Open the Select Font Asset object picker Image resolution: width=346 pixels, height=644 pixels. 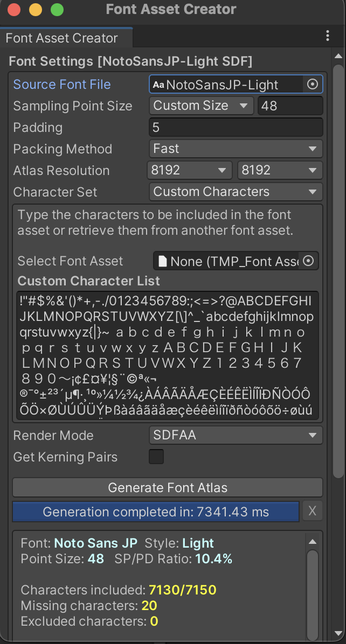pos(309,261)
